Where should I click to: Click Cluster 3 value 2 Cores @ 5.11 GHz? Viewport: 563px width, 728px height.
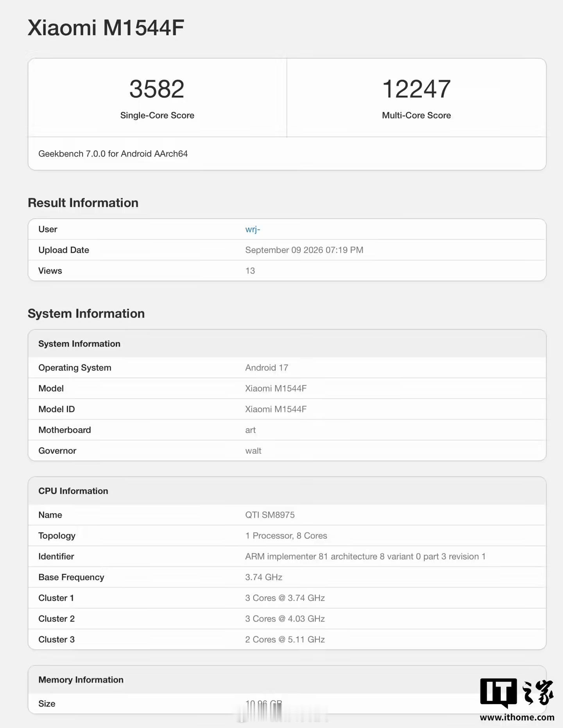285,639
